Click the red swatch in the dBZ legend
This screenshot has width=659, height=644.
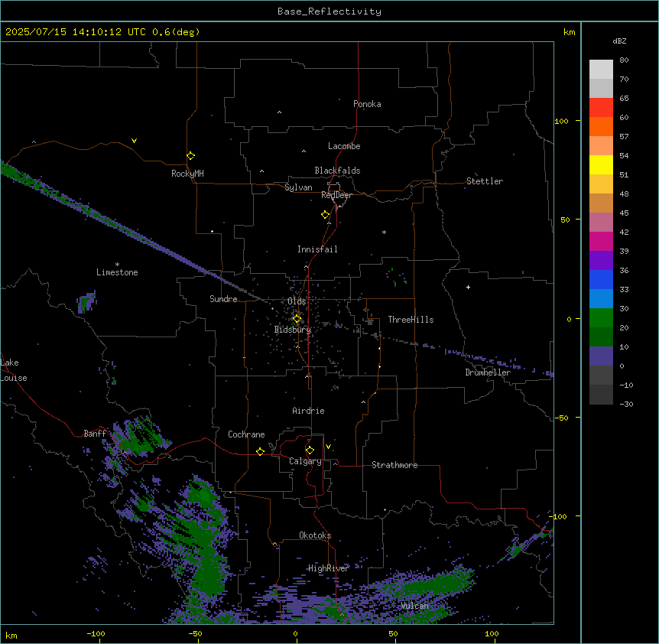pyautogui.click(x=601, y=107)
